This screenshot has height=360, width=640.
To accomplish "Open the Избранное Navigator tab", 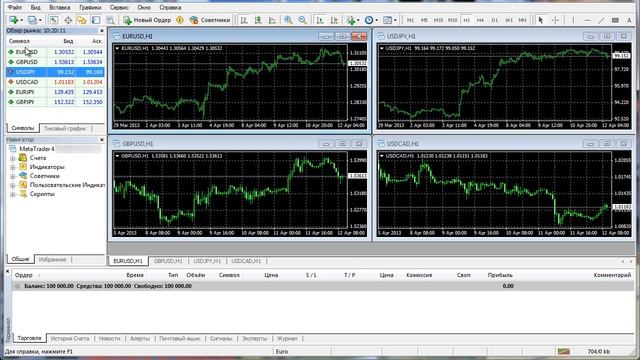I will [52, 260].
